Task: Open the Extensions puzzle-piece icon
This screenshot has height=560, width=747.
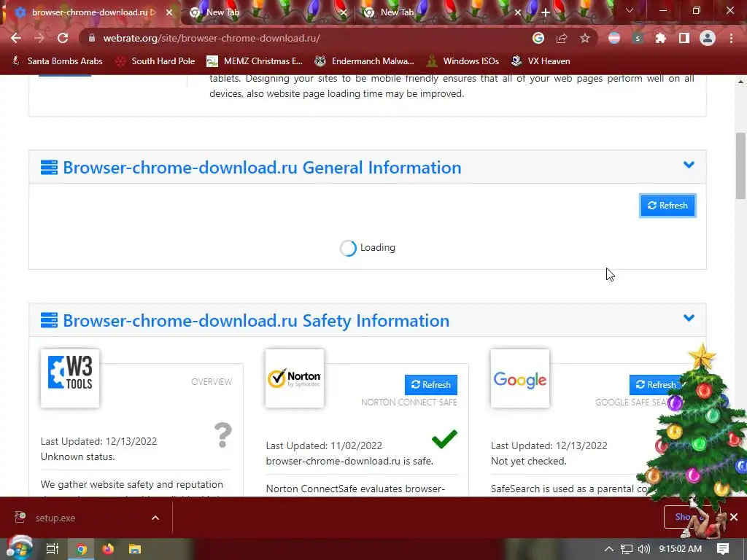Action: click(x=661, y=38)
